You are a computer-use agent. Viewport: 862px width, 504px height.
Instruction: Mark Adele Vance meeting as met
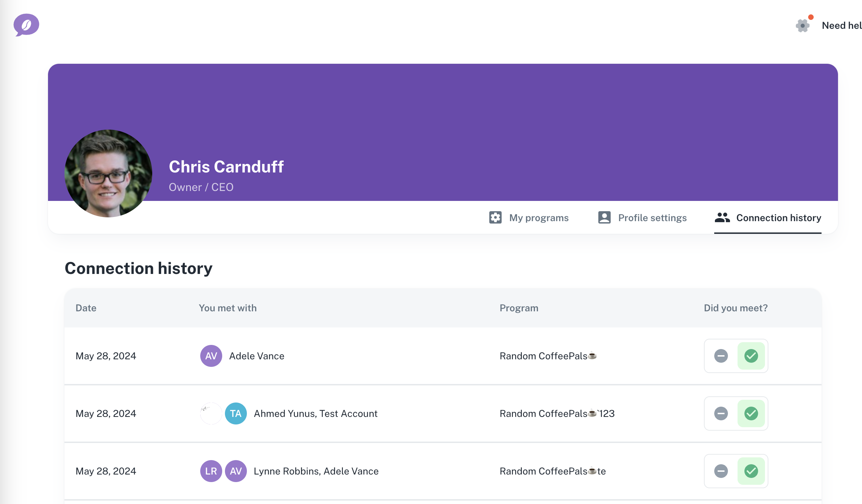pyautogui.click(x=751, y=356)
